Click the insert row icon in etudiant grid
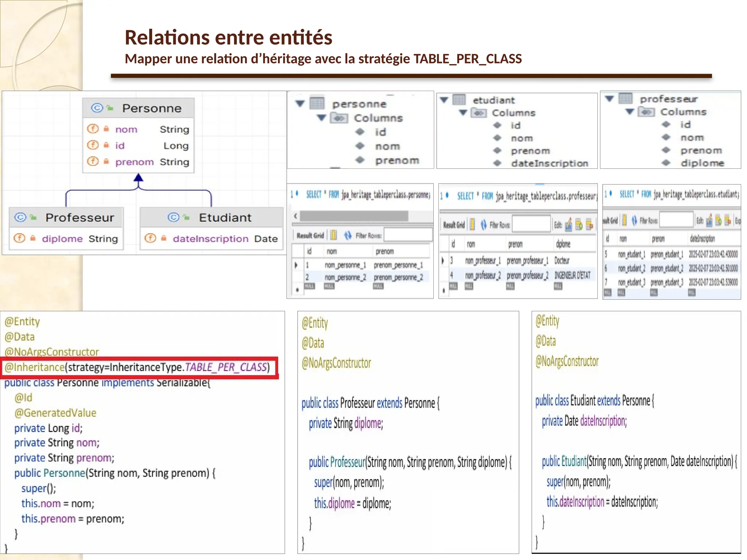Screen dimensions: 747x560 [x=718, y=220]
